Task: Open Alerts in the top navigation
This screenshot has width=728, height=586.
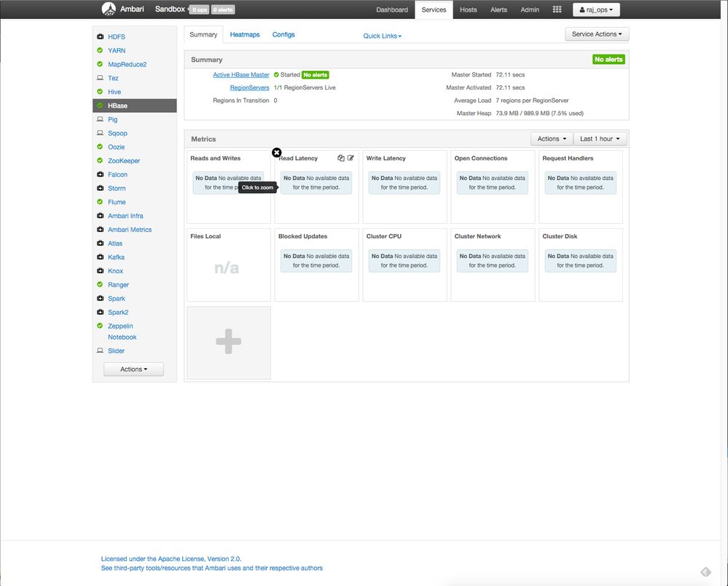Action: 498,9
